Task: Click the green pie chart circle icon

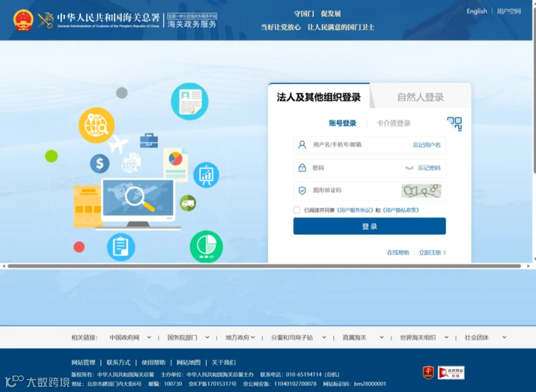Action: [207, 247]
